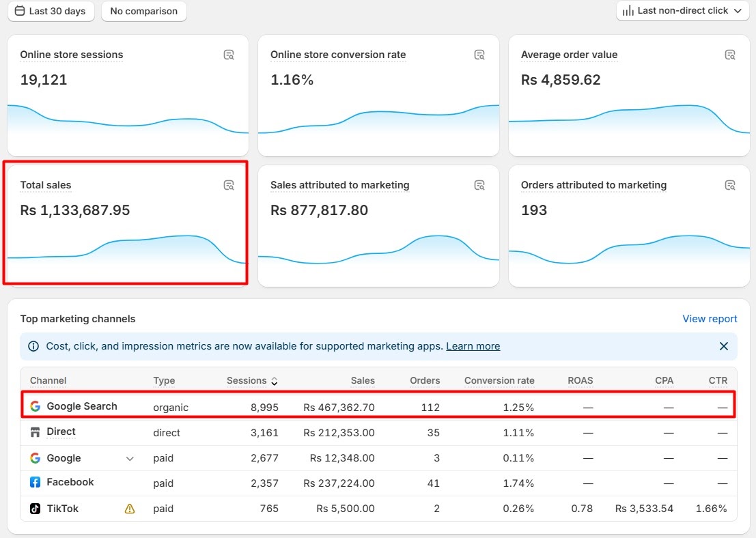Screen dimensions: 756x538
Task: Open report icon on Sales attributed to marketing card
Action: coord(480,185)
